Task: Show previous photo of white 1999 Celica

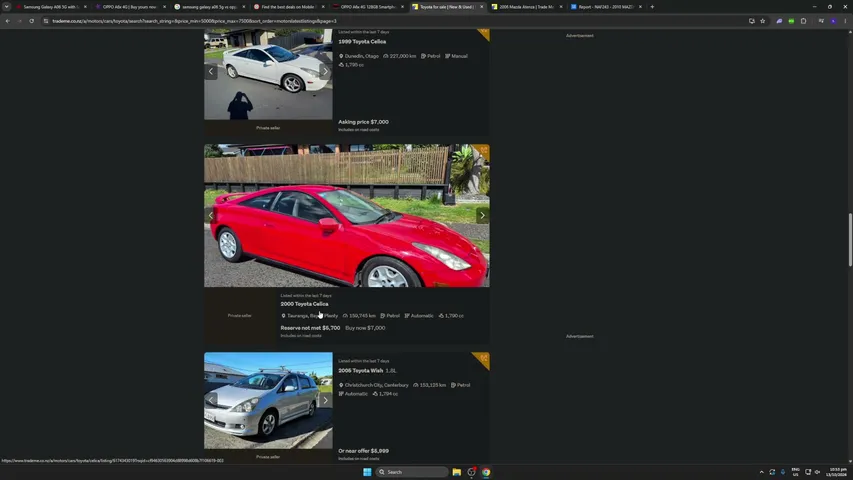Action: pyautogui.click(x=211, y=71)
